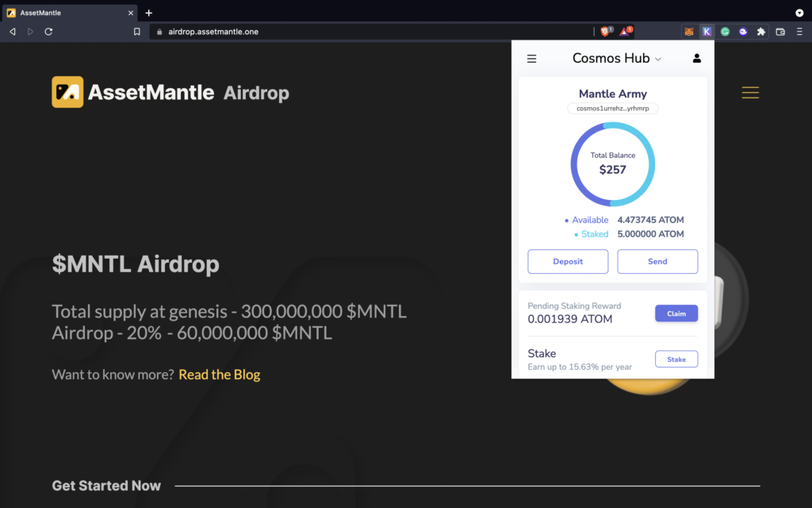The image size is (812, 508).
Task: Open the Brave browser main menu
Action: tap(799, 32)
